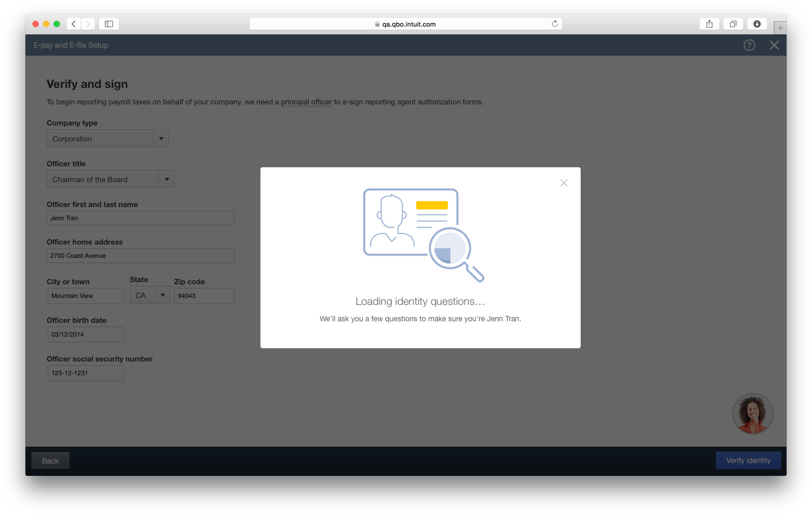812x515 pixels.
Task: Expand Officer title using its arrow
Action: [x=167, y=179]
